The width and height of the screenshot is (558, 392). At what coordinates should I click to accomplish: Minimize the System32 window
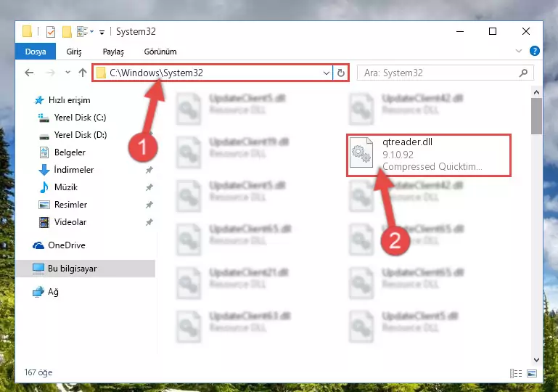(460, 32)
